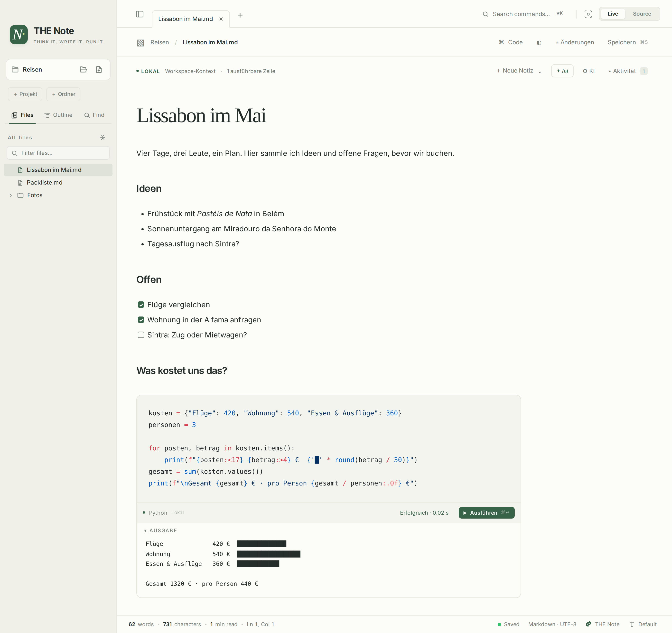The height and width of the screenshot is (633, 672).
Task: Click Speichern to save
Action: click(x=627, y=42)
